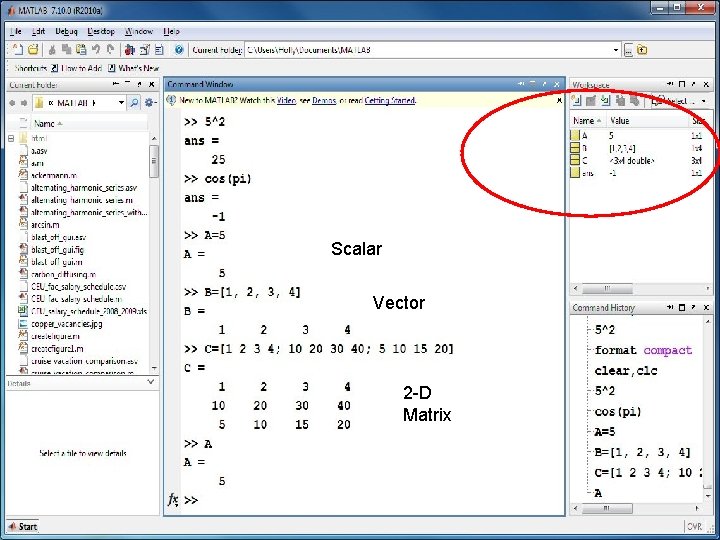Collapse the Details panel chevron
Screen dimensions: 720x540
tap(150, 382)
